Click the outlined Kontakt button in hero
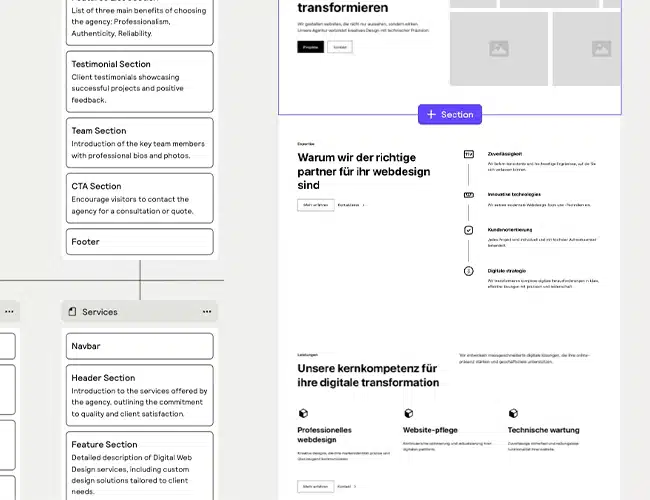The image size is (650, 500). pyautogui.click(x=340, y=47)
